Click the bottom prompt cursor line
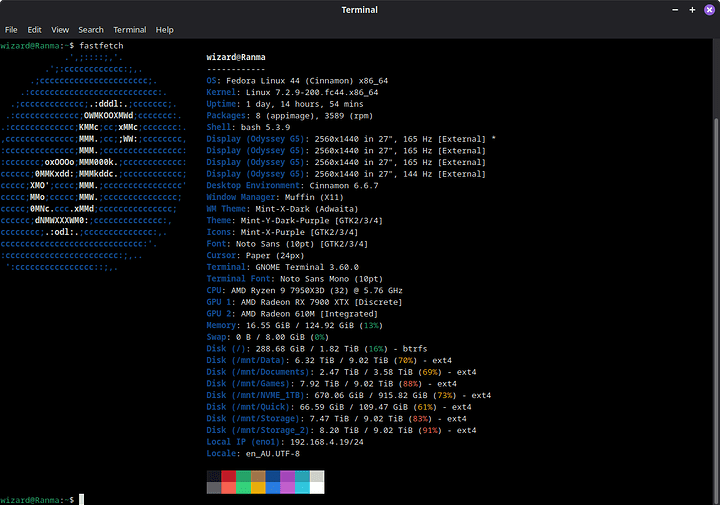The height and width of the screenshot is (505, 720). pos(81,499)
